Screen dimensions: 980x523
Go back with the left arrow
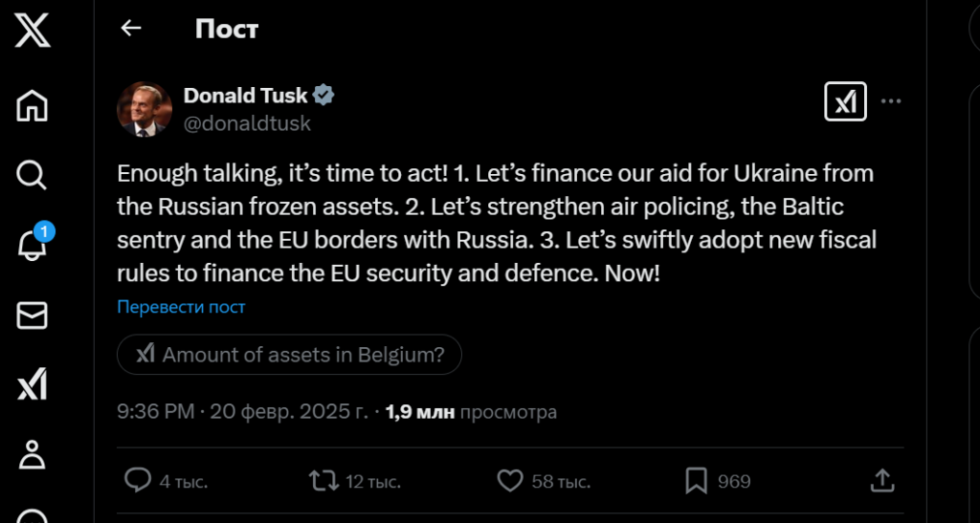[131, 29]
